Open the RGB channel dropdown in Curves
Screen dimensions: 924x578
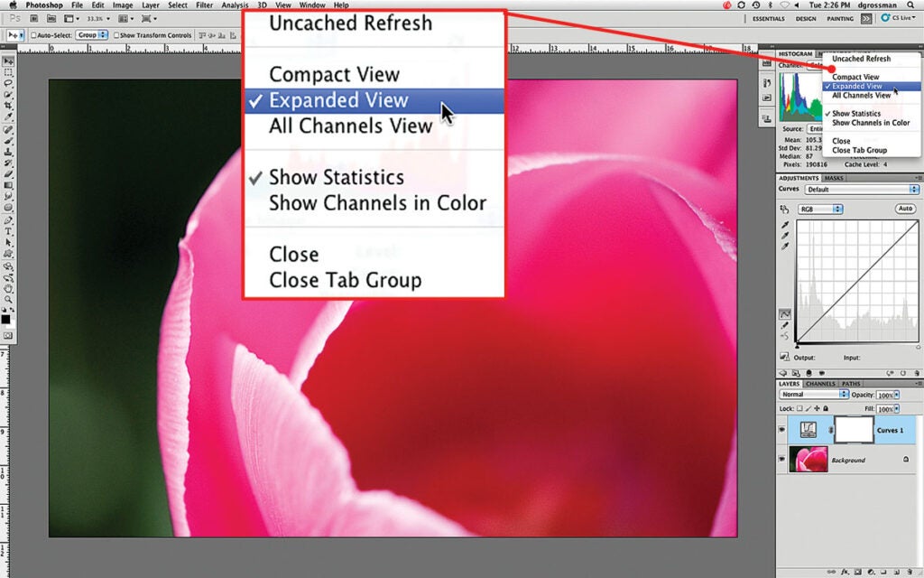[820, 209]
